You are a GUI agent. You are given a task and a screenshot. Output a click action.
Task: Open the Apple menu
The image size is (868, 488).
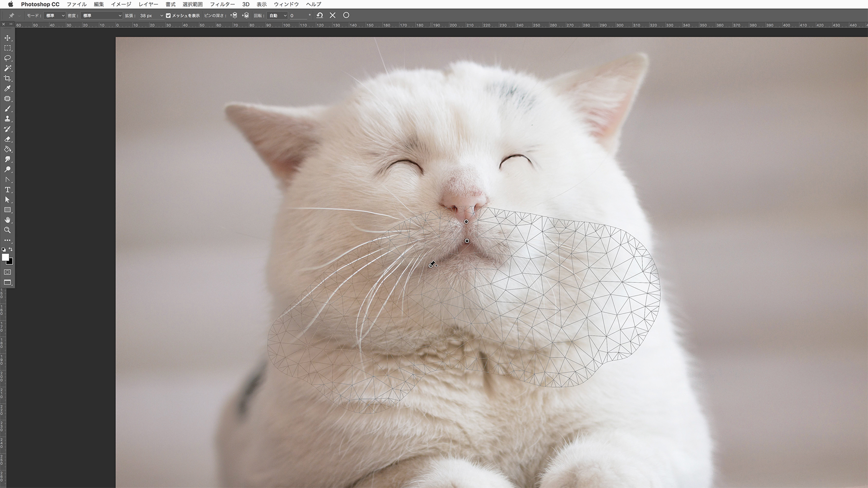coord(10,4)
